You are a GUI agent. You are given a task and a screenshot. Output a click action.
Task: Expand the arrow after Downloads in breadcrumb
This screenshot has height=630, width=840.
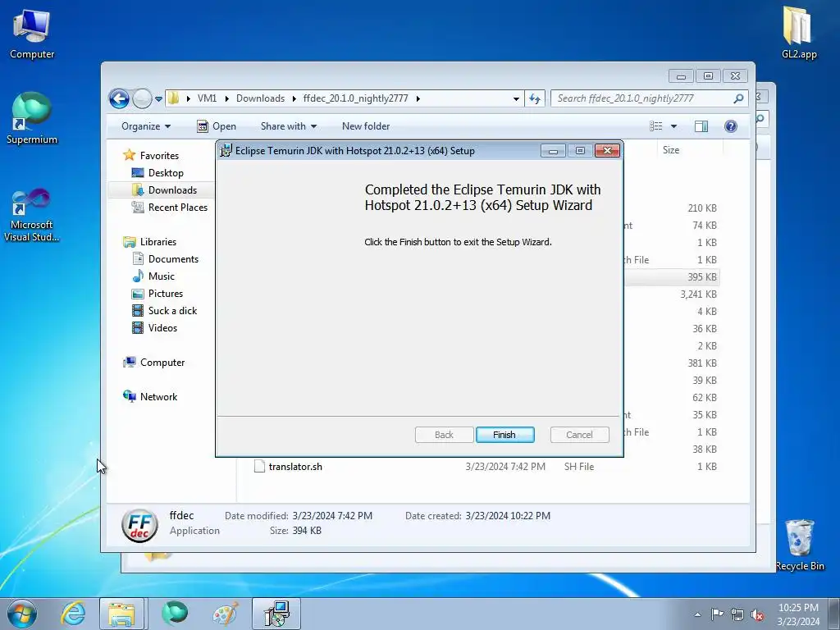pyautogui.click(x=294, y=98)
